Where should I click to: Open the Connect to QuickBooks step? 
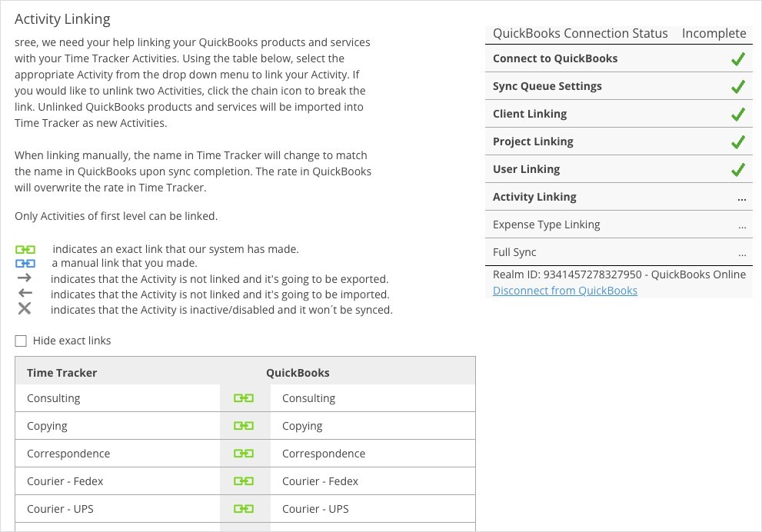pyautogui.click(x=619, y=58)
